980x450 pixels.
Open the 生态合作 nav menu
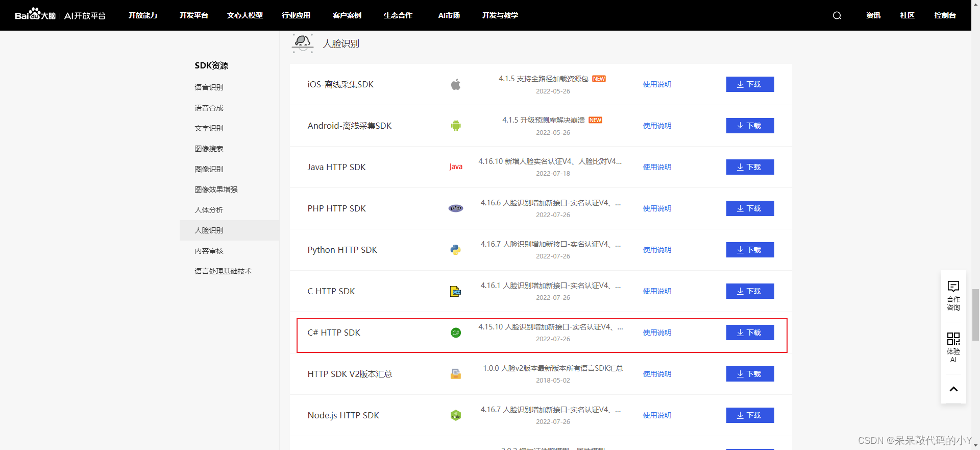(x=398, y=15)
